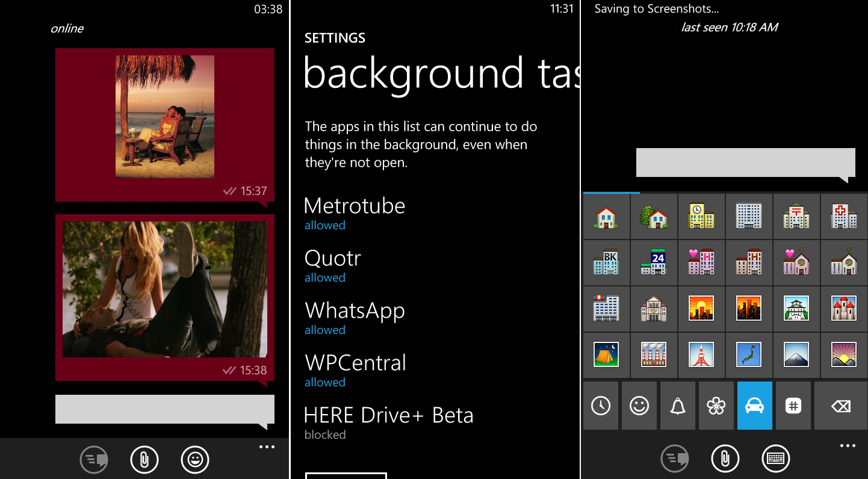The image size is (868, 479).
Task: Tap send icon on left chat screen
Action: (x=95, y=460)
